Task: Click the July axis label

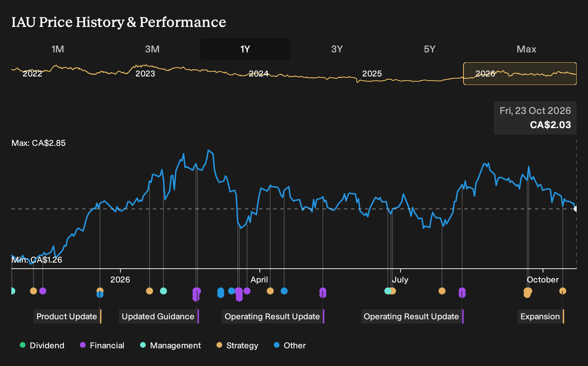Action: pyautogui.click(x=400, y=280)
